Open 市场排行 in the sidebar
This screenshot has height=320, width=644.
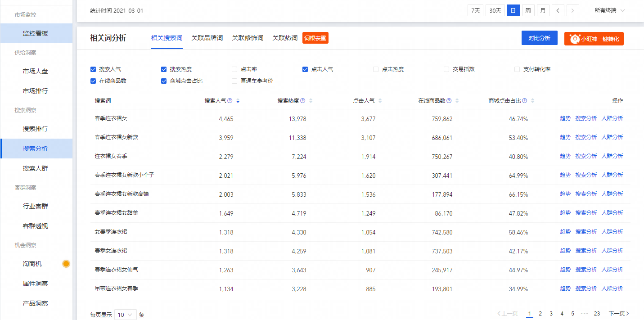[x=36, y=91]
